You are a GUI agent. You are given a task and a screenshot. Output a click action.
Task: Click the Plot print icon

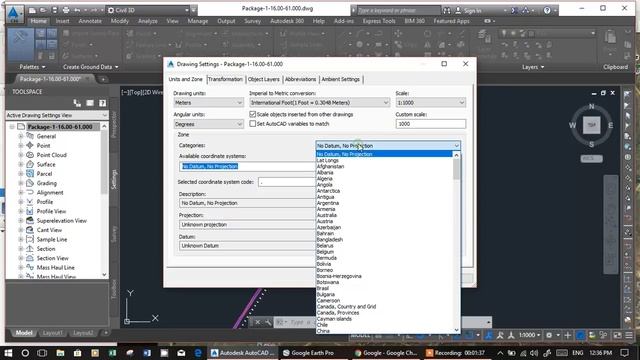click(66, 10)
